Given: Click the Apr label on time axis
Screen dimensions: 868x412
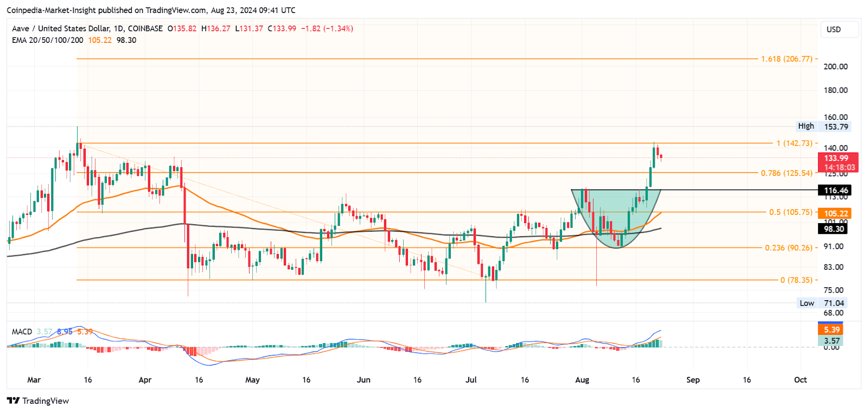Looking at the screenshot, I should pyautogui.click(x=145, y=379).
